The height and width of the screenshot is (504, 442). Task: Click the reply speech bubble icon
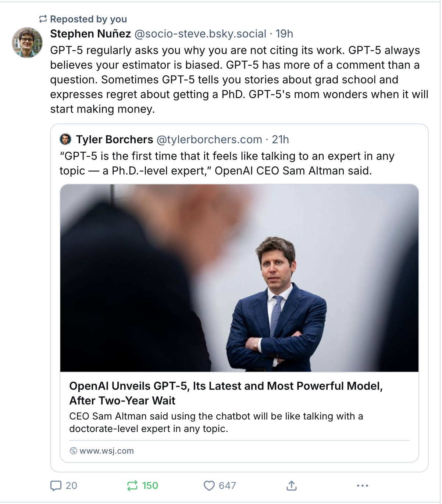(56, 486)
